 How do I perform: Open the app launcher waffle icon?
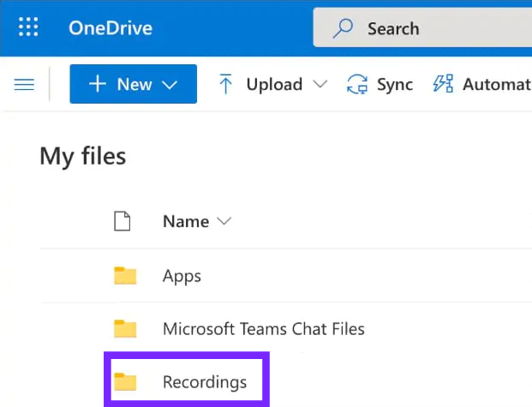(28, 28)
